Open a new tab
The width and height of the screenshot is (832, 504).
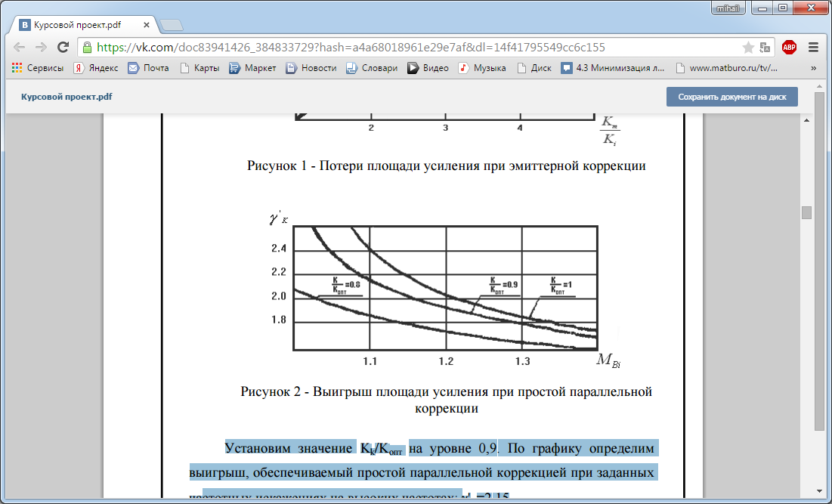click(x=172, y=25)
